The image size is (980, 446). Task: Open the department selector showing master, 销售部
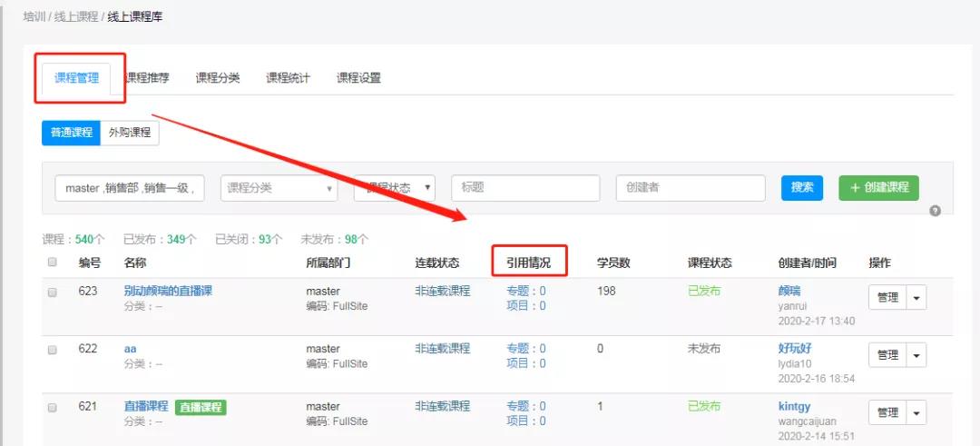pos(130,188)
